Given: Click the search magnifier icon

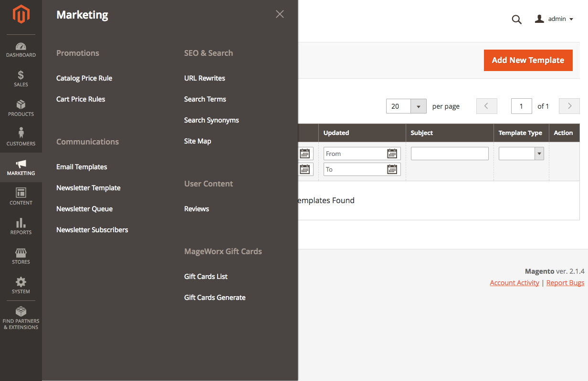Looking at the screenshot, I should click(516, 20).
